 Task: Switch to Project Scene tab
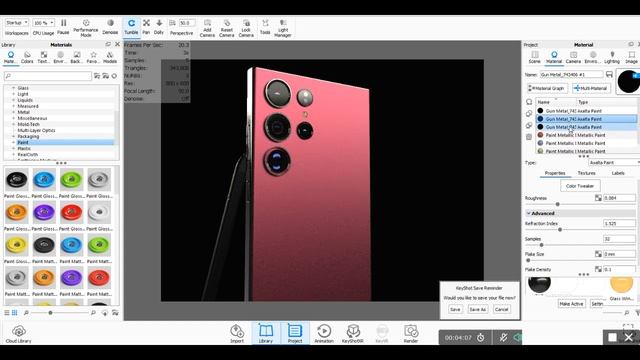point(535,58)
